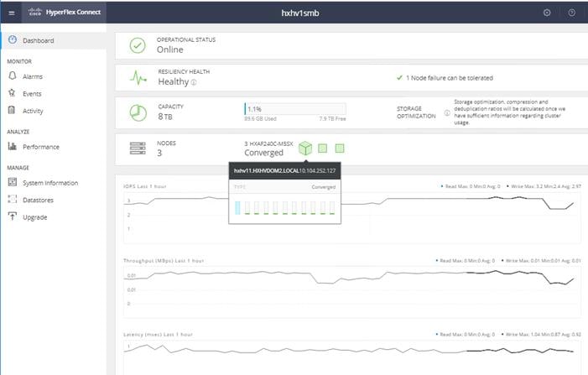588x375 pixels.
Task: Click the Capacity pie chart icon
Action: point(138,112)
